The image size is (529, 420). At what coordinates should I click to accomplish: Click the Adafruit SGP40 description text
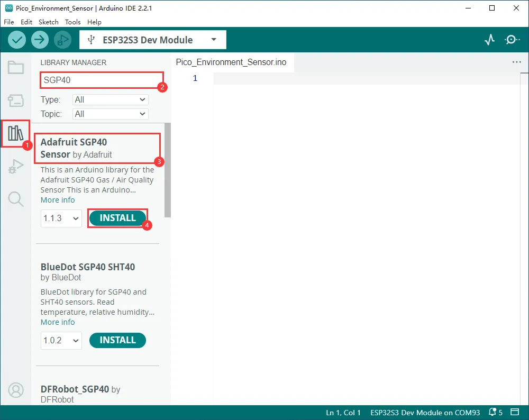point(97,180)
